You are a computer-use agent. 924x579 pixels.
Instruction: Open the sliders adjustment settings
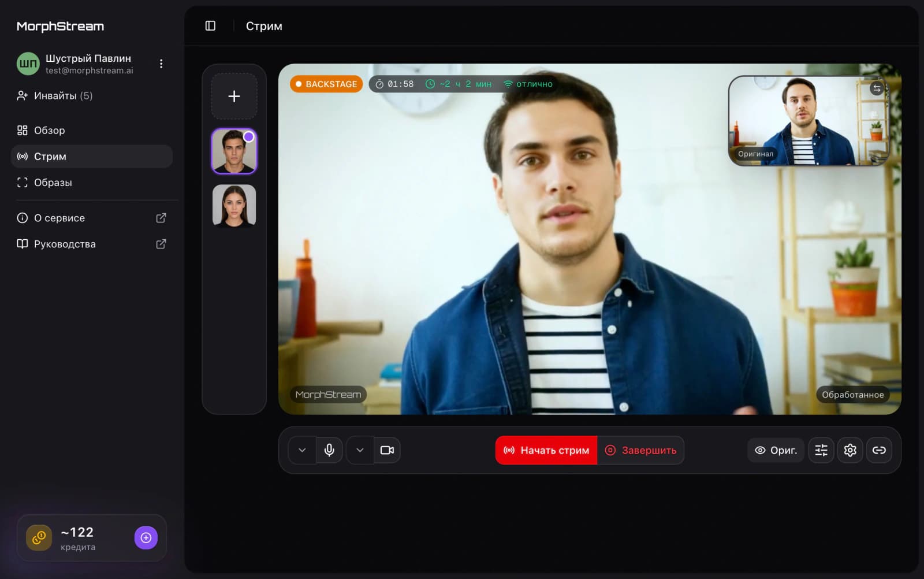(821, 450)
